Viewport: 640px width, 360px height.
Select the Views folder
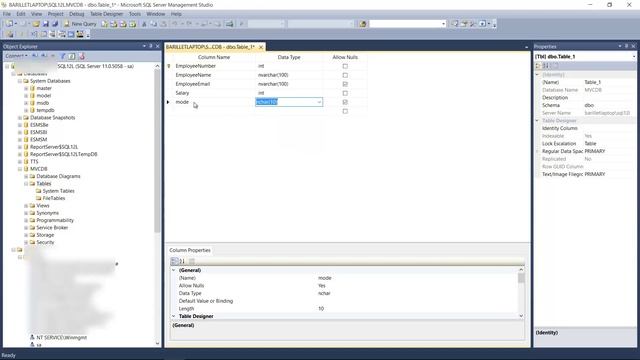(x=43, y=206)
